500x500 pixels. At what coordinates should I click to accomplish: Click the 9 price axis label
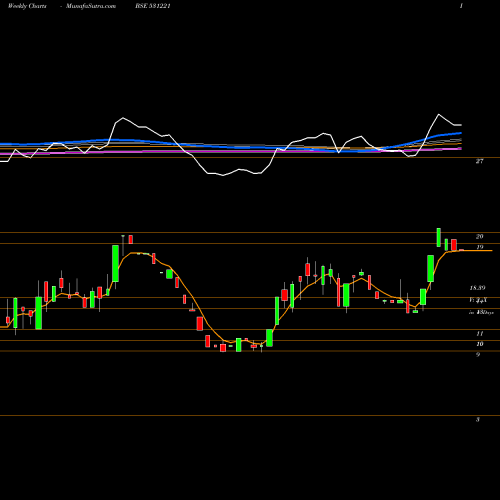[478, 355]
